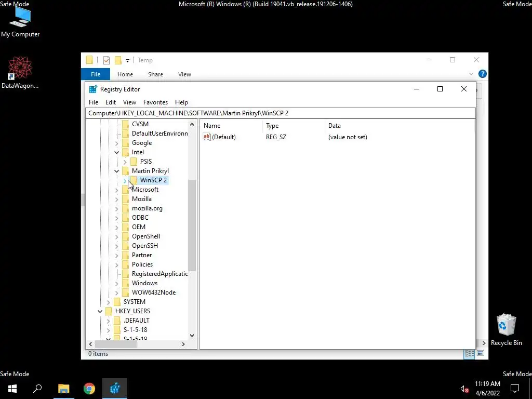Screen dimensions: 532x399
Task: Expand the Mozilla registry key
Action: point(117,199)
